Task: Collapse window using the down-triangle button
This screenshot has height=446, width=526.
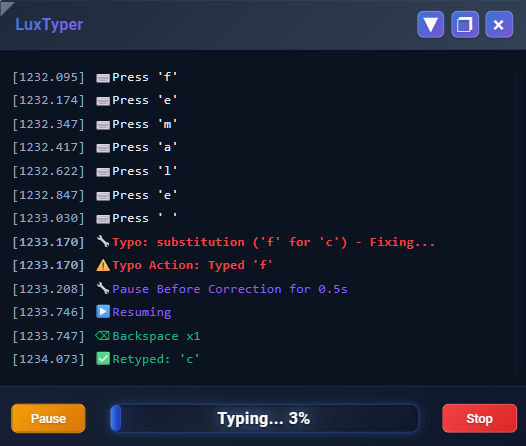Action: pos(431,24)
